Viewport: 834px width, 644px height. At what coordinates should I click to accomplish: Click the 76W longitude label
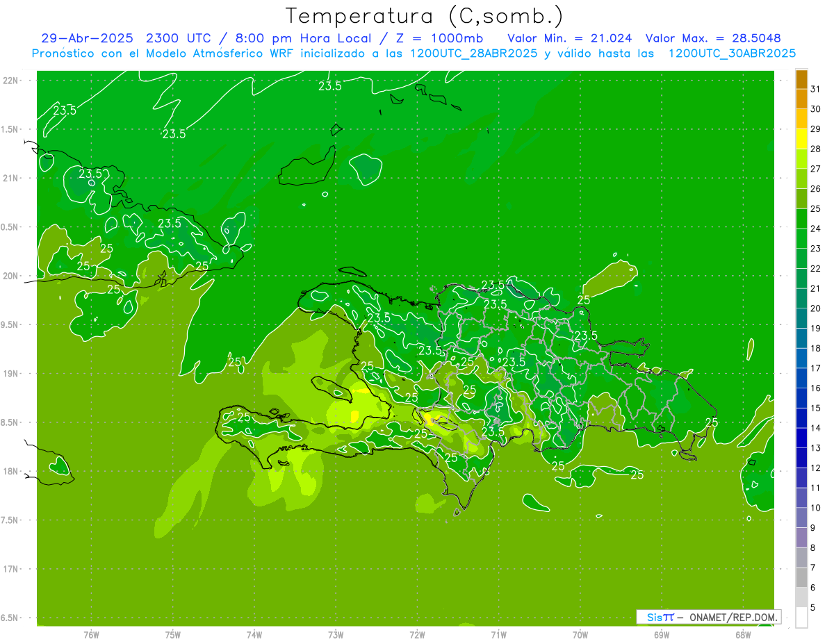(x=91, y=635)
